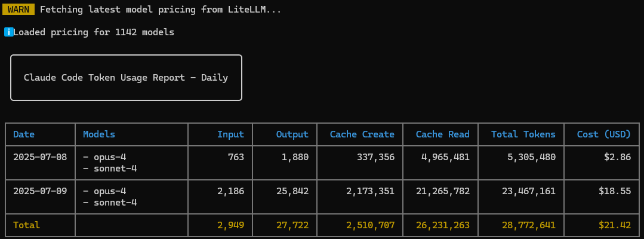Click the Total Tokens header

[x=523, y=134]
